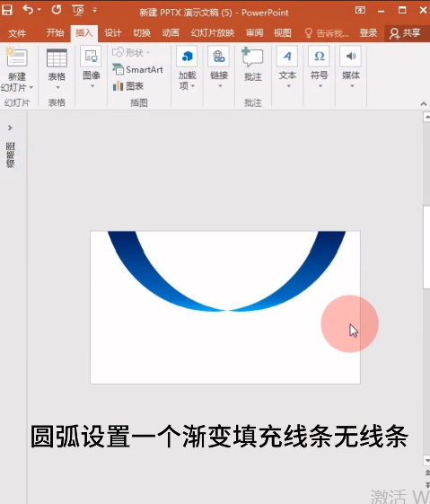Open the Undo history dropdown arrow
Viewport: 430px width, 504px height.
coord(39,10)
